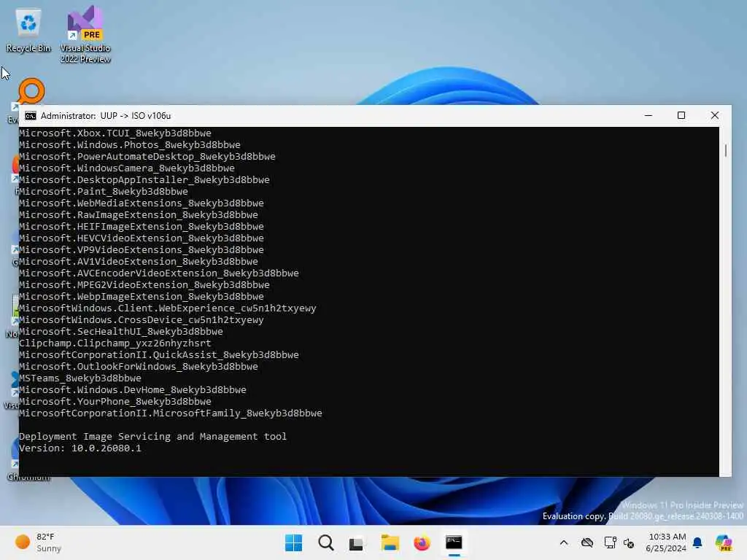Click the Microsoft.RawImageExtension_8wekyb3d8bbwe line
This screenshot has height=560, width=747.
139,215
